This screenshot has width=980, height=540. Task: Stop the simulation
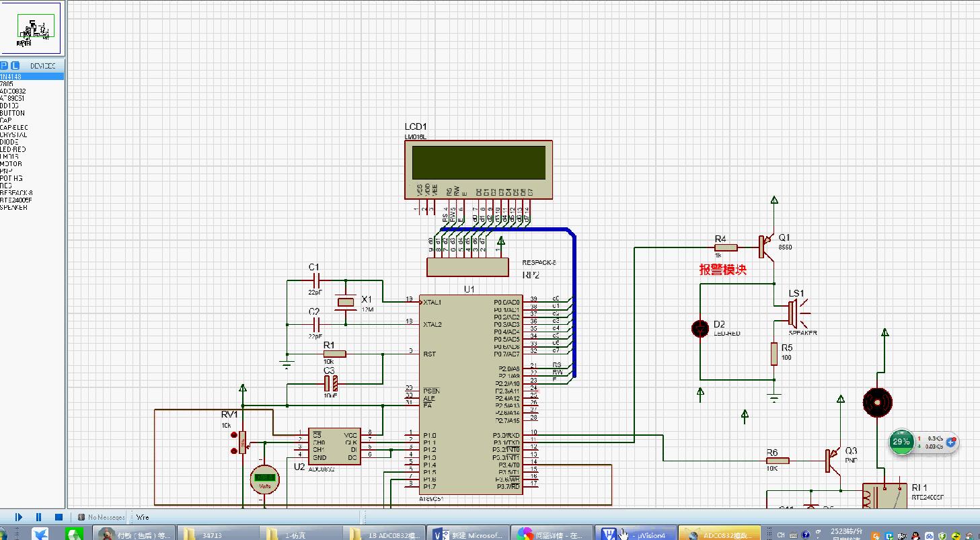coord(59,517)
